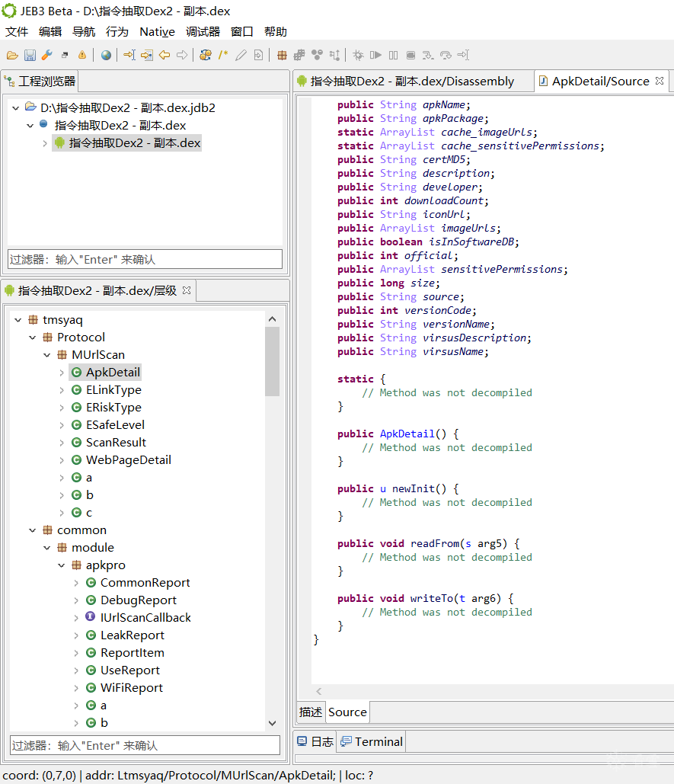This screenshot has width=674, height=784.
Task: Close the 层级 hierarchy tab
Action: pyautogui.click(x=187, y=290)
